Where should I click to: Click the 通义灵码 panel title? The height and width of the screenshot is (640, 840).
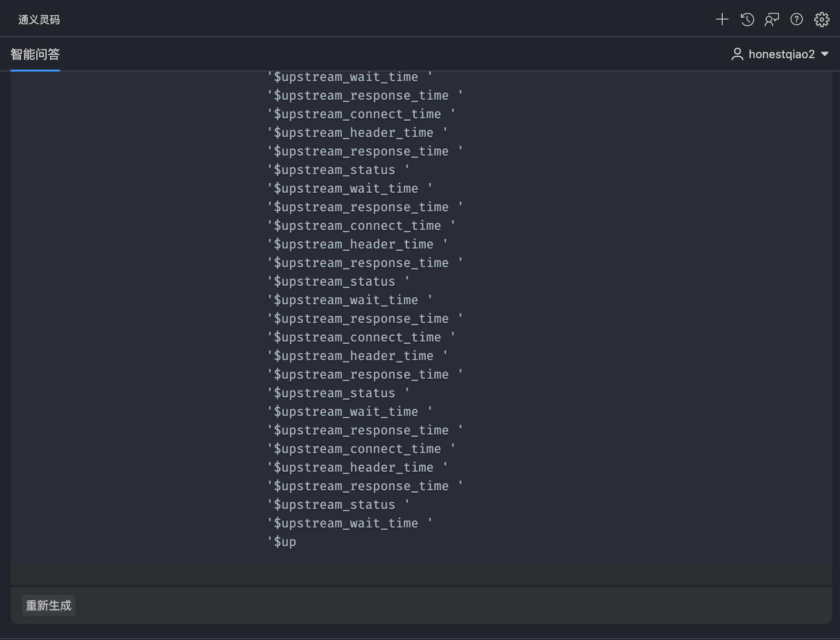coord(39,20)
